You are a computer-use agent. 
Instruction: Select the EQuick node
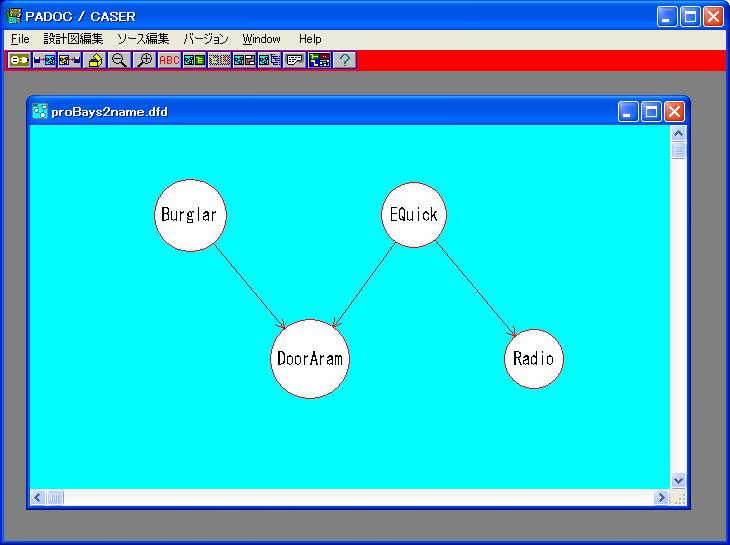tap(412, 215)
